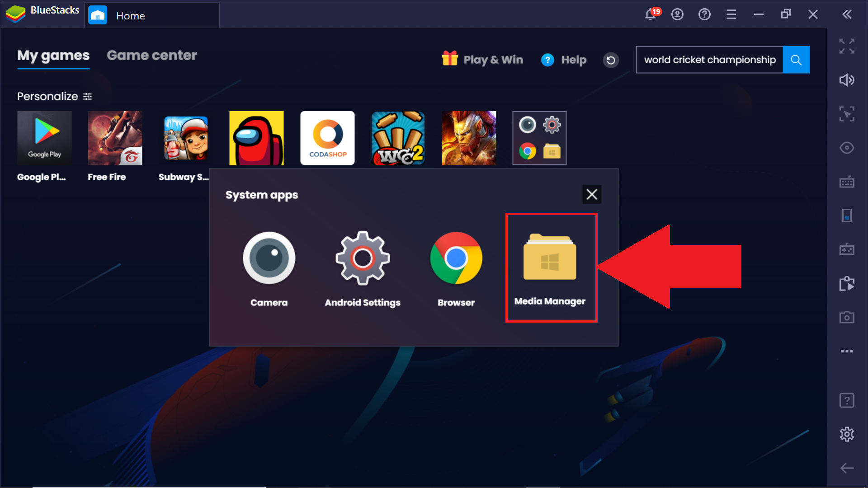Click the My Games tab
Viewport: 868px width, 488px height.
tap(52, 55)
